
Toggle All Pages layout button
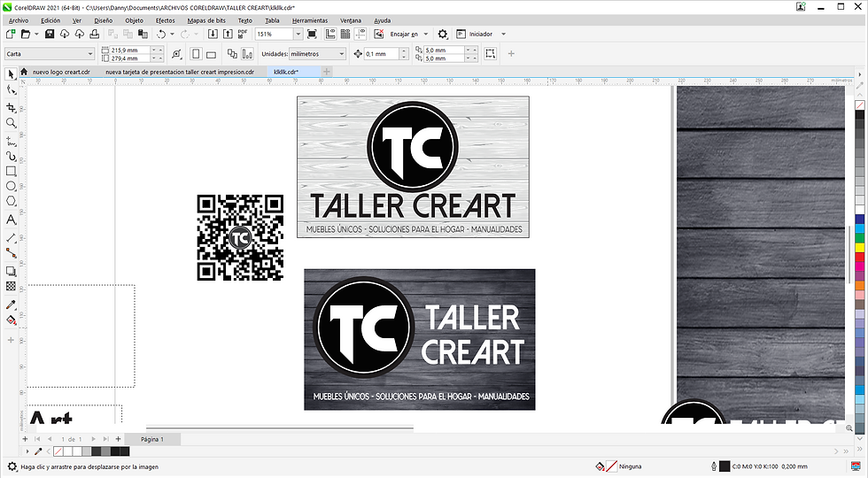[x=232, y=54]
